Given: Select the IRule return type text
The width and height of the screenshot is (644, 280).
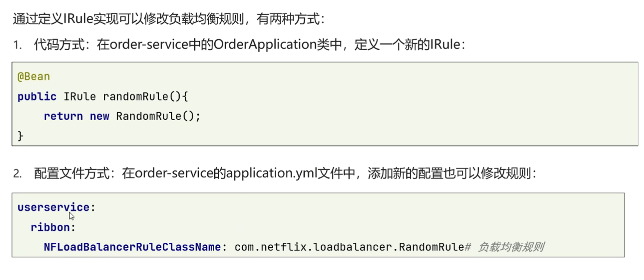Looking at the screenshot, I should point(80,96).
